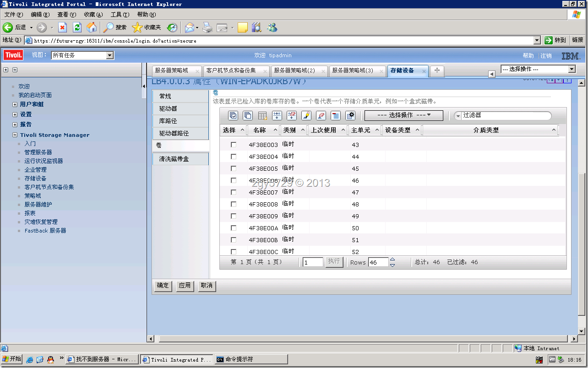
Task: Click the 帮助 link in portal banner
Action: [x=528, y=55]
